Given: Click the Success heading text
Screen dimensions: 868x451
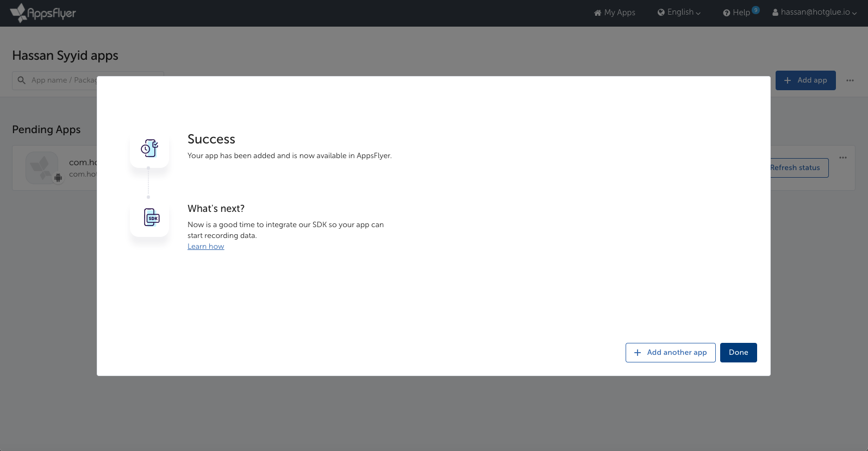Looking at the screenshot, I should coord(211,139).
